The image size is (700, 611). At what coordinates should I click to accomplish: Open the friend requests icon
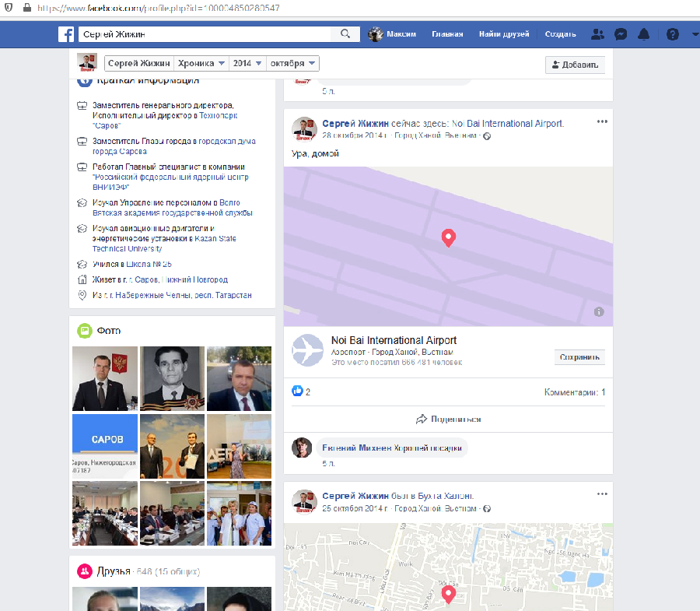point(597,34)
